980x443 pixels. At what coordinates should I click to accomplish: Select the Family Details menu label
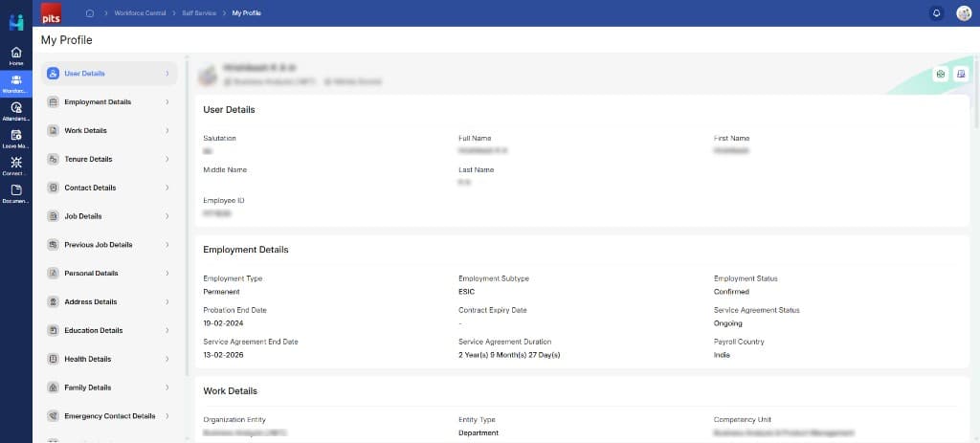coord(87,388)
